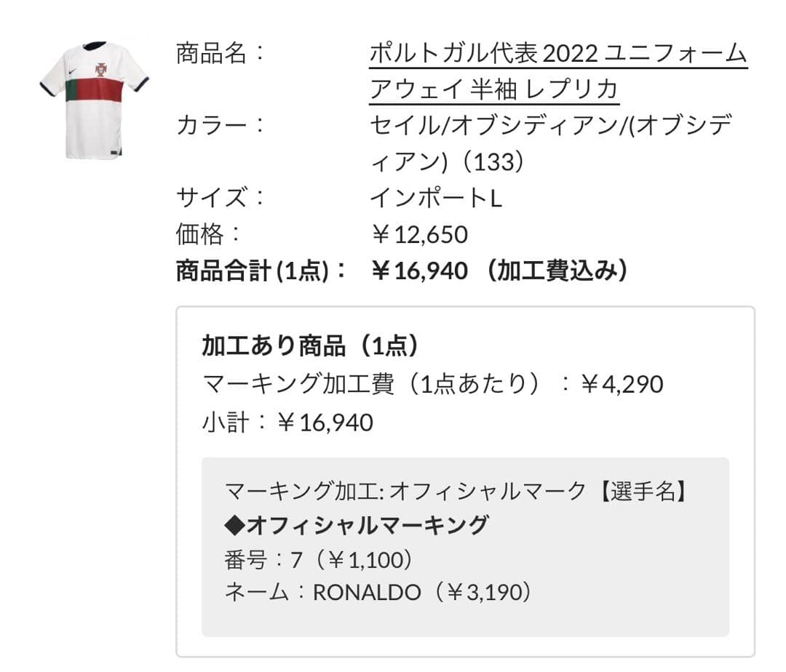This screenshot has height=672, width=786.
Task: Click the ¥12,650 price value
Action: pos(419,234)
